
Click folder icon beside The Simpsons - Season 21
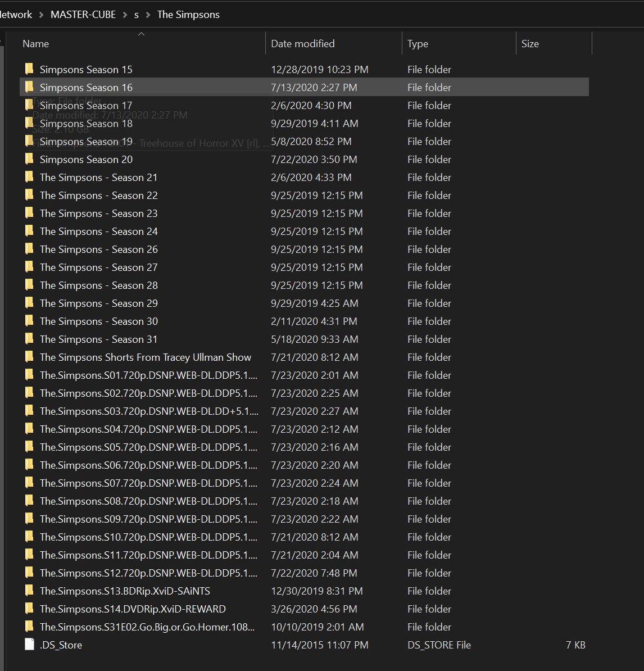tap(29, 176)
